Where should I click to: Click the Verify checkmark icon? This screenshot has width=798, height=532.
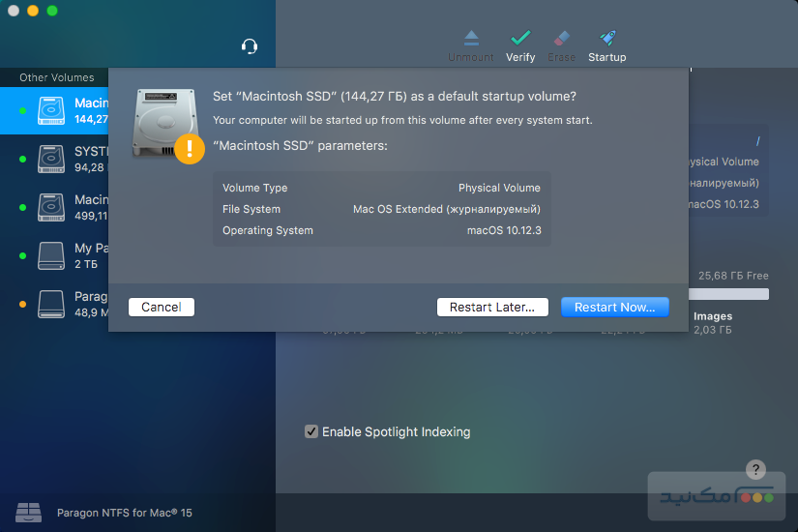pyautogui.click(x=520, y=38)
